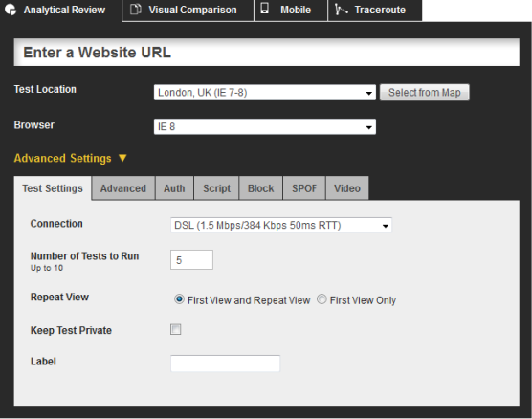Enable Keep Test Private checkbox
This screenshot has width=532, height=419.
coord(176,329)
